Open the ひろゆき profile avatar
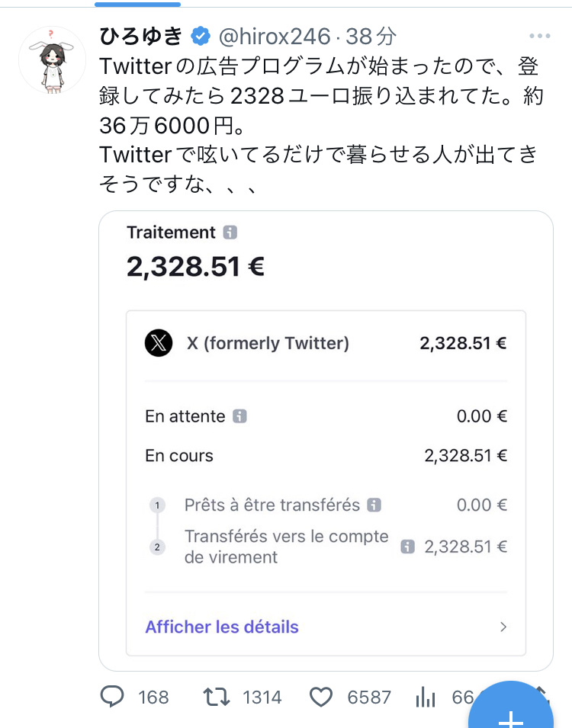572x728 pixels. pyautogui.click(x=52, y=59)
